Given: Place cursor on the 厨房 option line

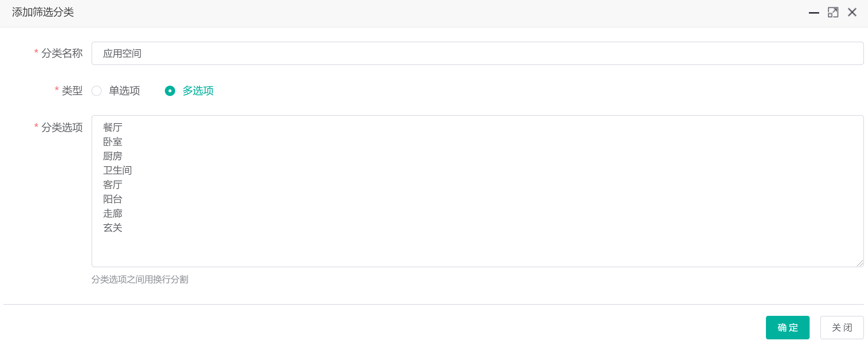Looking at the screenshot, I should coord(113,156).
